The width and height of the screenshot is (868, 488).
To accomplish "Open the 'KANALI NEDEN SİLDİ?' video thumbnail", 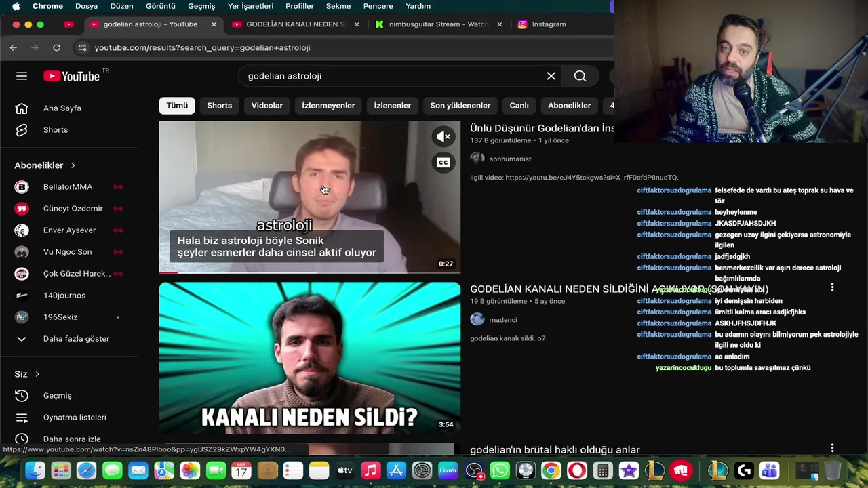I will pyautogui.click(x=310, y=359).
